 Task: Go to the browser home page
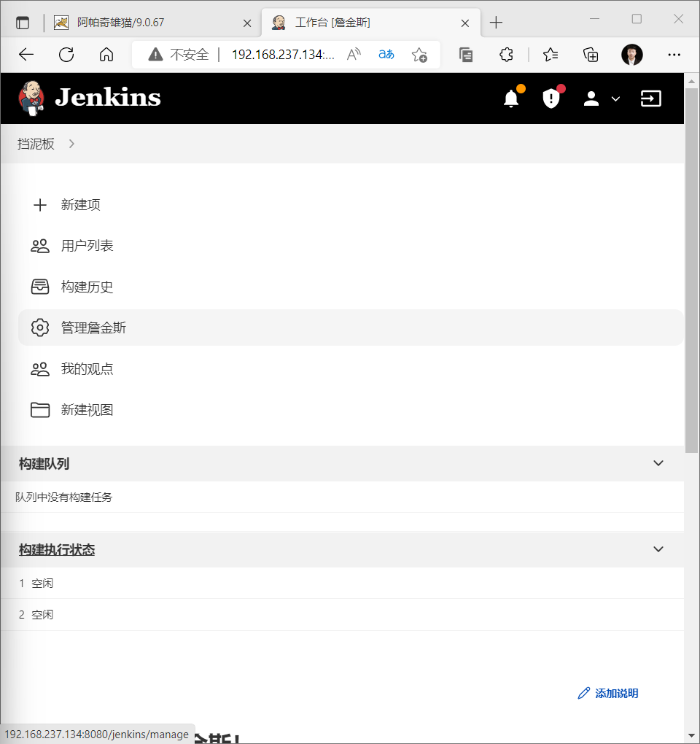(x=106, y=55)
